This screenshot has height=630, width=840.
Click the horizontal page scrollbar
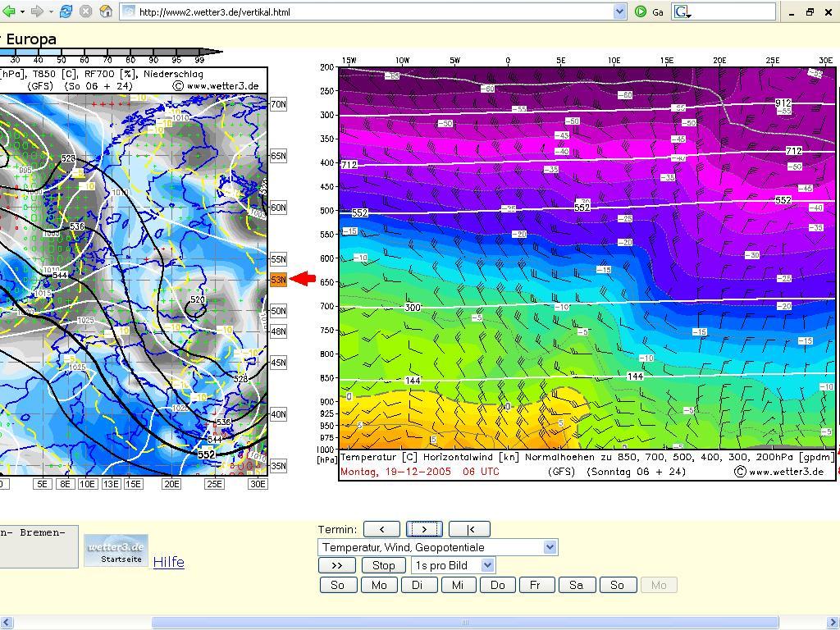(420, 622)
